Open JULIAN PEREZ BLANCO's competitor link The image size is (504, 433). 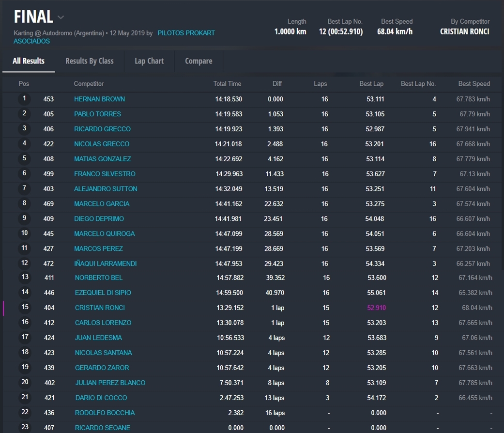110,383
